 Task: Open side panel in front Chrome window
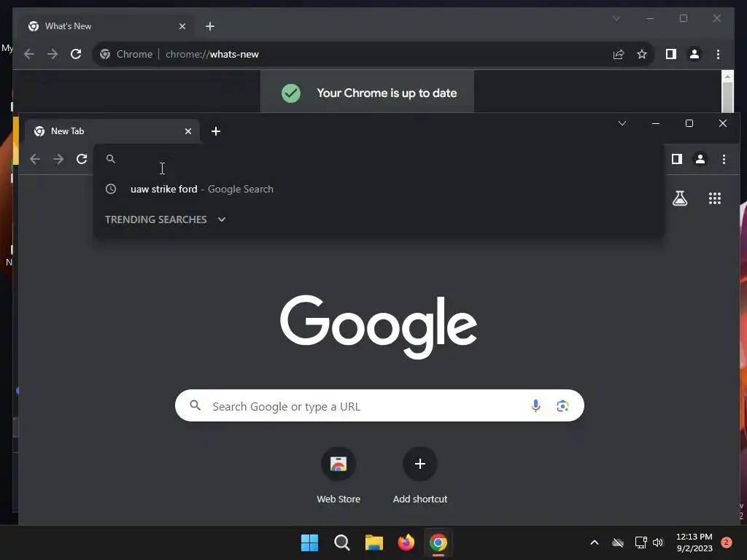pyautogui.click(x=676, y=159)
